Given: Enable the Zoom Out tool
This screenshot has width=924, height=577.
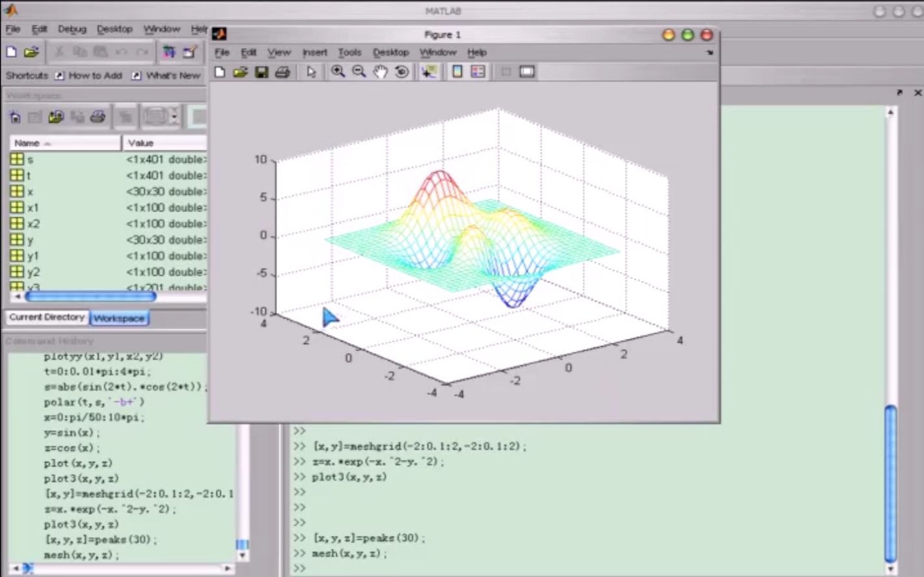Looking at the screenshot, I should [x=359, y=72].
